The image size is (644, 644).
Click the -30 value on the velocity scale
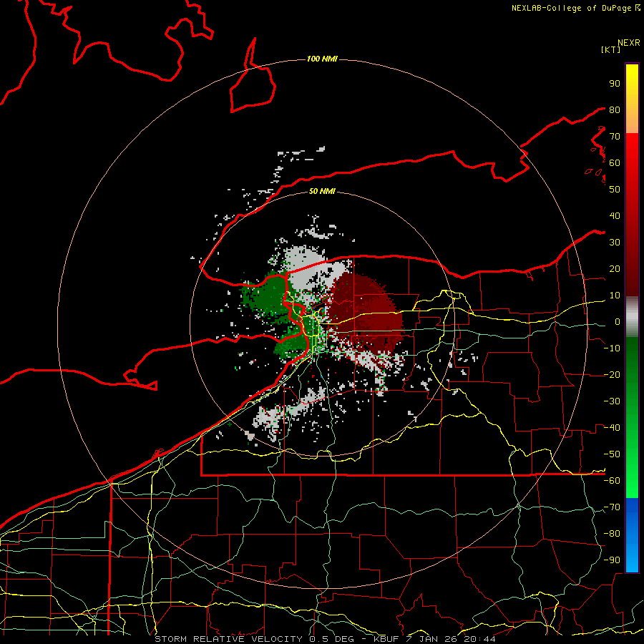click(612, 401)
